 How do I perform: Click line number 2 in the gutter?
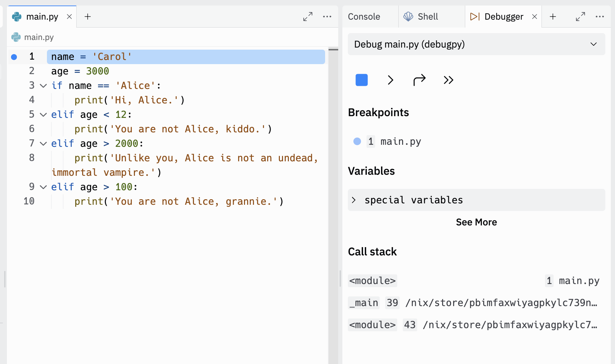(32, 71)
